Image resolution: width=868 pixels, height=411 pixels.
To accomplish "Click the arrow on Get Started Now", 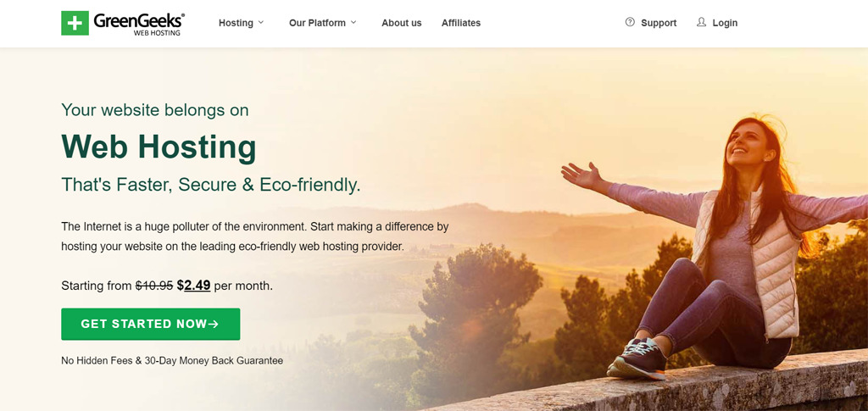I will tap(213, 325).
